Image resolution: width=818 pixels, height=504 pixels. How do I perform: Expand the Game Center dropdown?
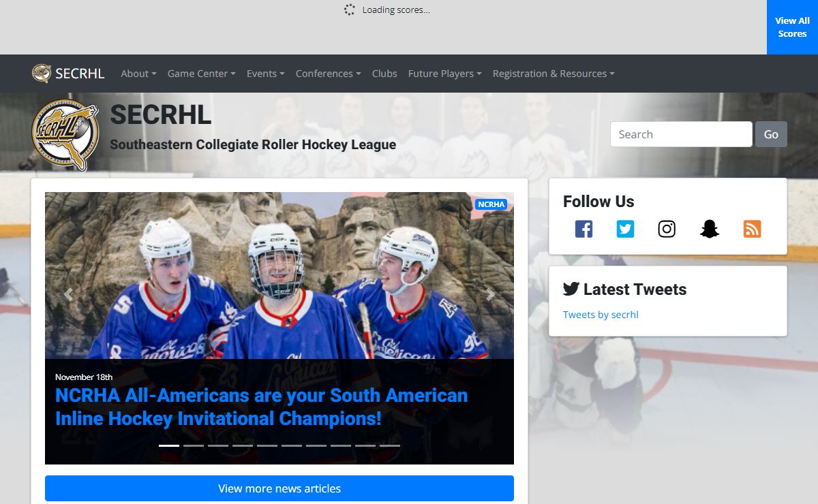pyautogui.click(x=202, y=74)
